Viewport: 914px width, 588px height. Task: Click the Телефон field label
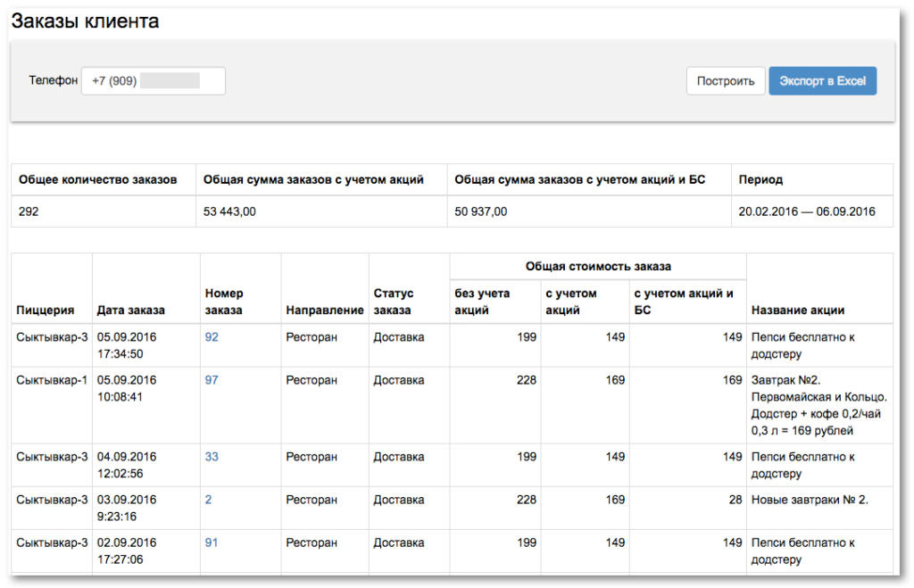tap(53, 80)
